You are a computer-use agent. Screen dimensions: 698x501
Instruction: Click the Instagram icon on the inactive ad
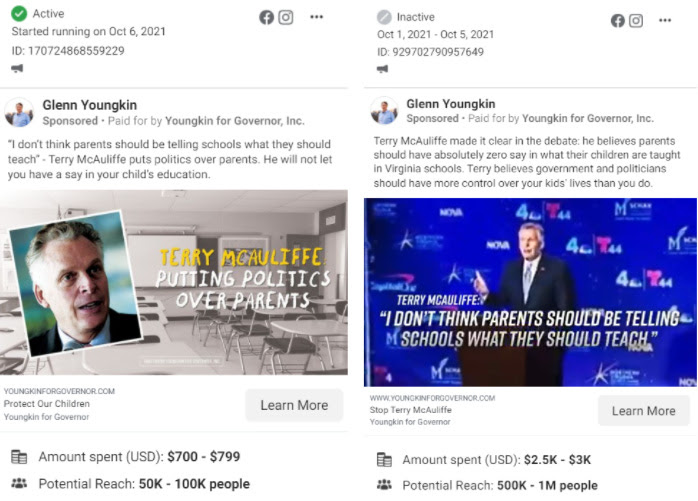click(x=636, y=20)
